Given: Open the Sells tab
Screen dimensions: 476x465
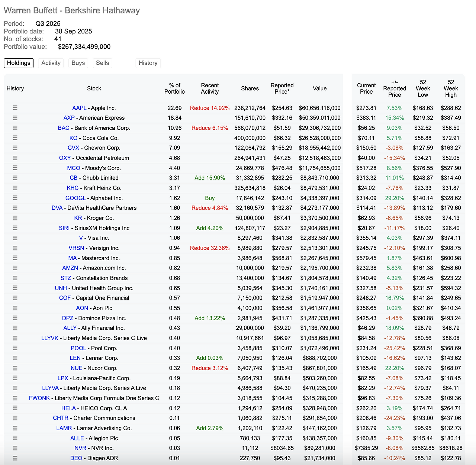Looking at the screenshot, I should coord(103,63).
